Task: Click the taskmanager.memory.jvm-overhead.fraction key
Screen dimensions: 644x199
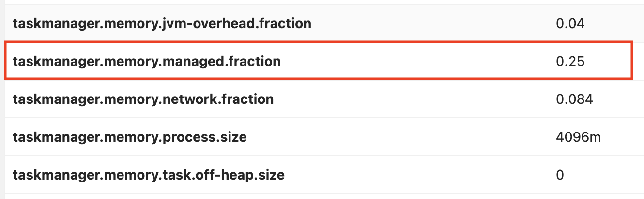Action: [x=162, y=23]
